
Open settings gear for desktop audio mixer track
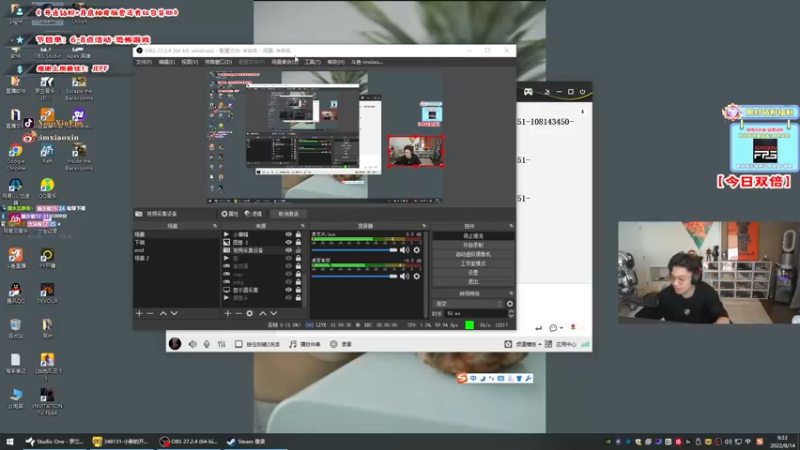point(417,276)
